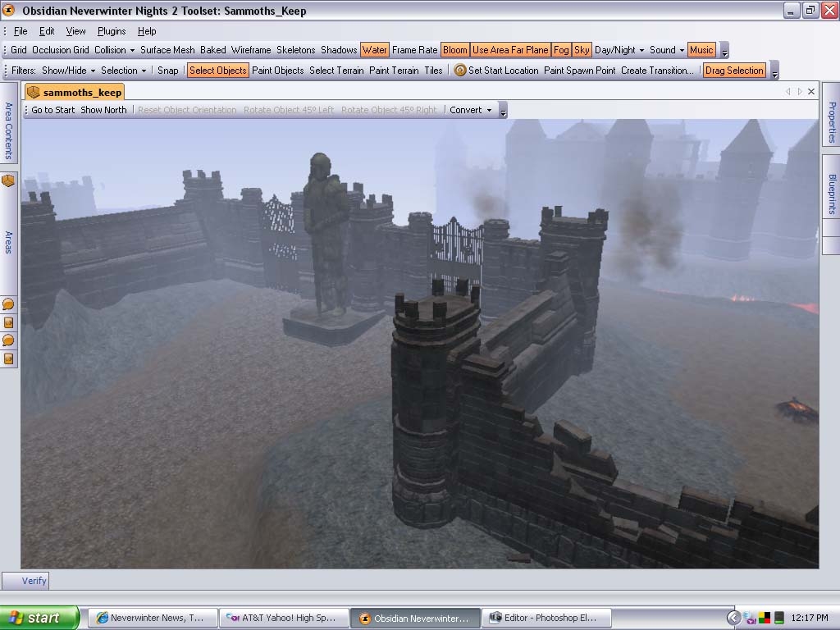Click the toolbar options arrow beside Music

tap(724, 51)
